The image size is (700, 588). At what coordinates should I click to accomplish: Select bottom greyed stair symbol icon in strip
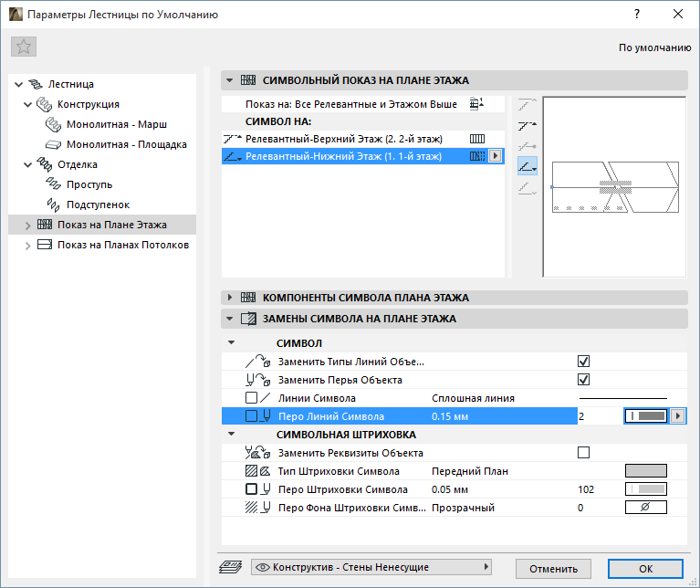[528, 188]
